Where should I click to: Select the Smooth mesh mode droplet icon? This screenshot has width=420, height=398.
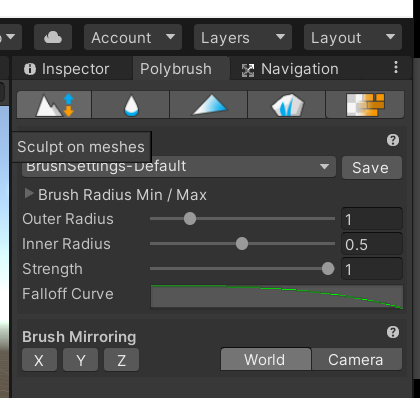[131, 105]
